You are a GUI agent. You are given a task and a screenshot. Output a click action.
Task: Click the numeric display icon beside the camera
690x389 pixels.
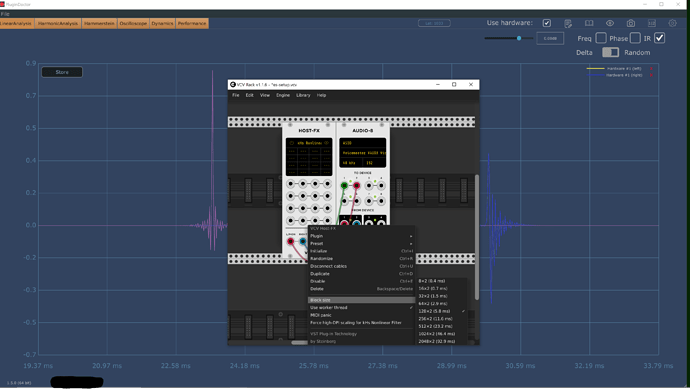tap(652, 23)
